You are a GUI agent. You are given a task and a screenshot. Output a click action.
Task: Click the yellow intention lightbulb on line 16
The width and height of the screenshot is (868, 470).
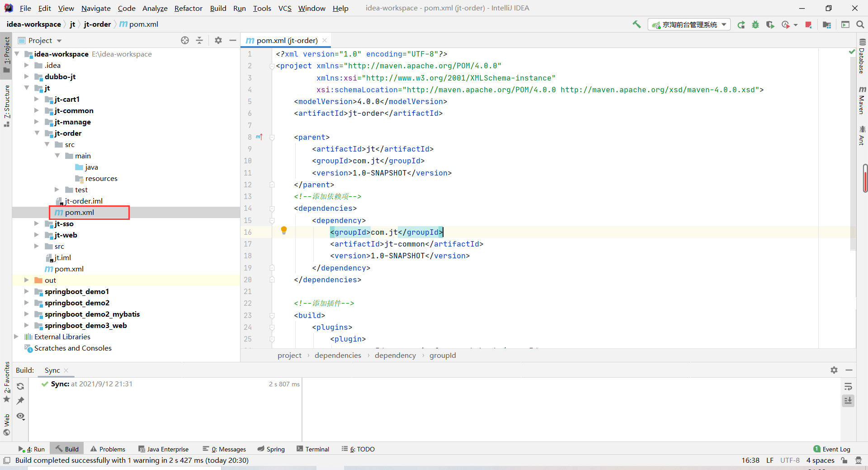point(284,230)
